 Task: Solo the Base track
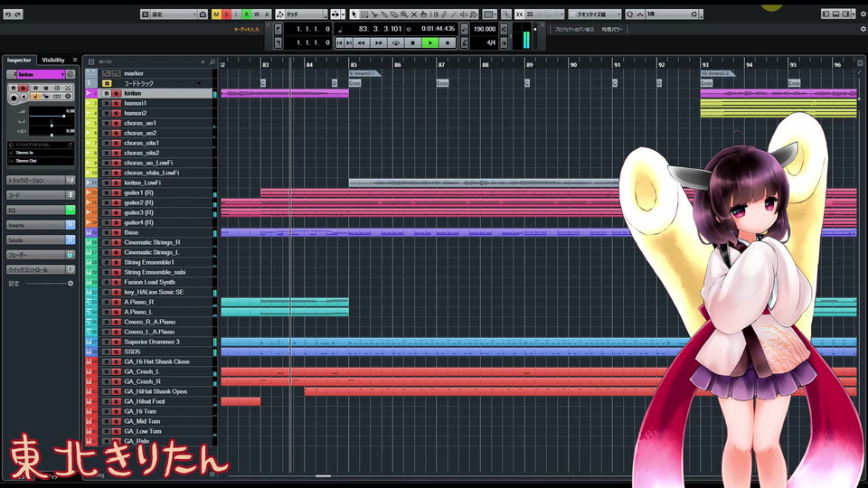point(117,233)
